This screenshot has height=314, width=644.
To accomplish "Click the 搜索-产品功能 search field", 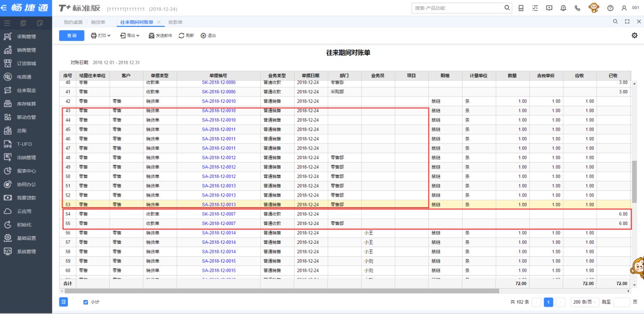I will click(x=457, y=8).
